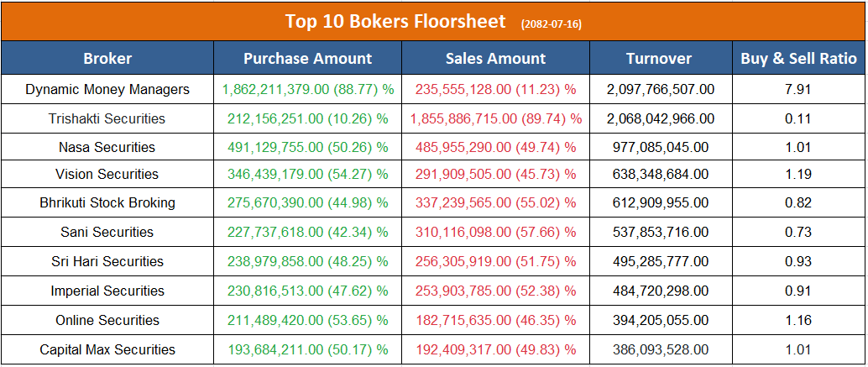The width and height of the screenshot is (868, 367).
Task: Select Trishakti Securities broker name
Action: [x=107, y=118]
